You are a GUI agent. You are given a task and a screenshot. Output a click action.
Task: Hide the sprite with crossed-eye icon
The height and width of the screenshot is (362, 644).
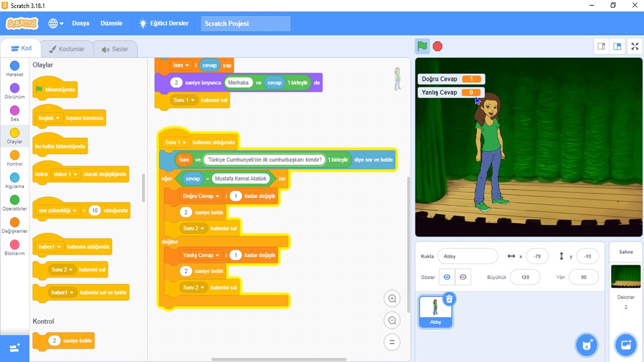[463, 277]
